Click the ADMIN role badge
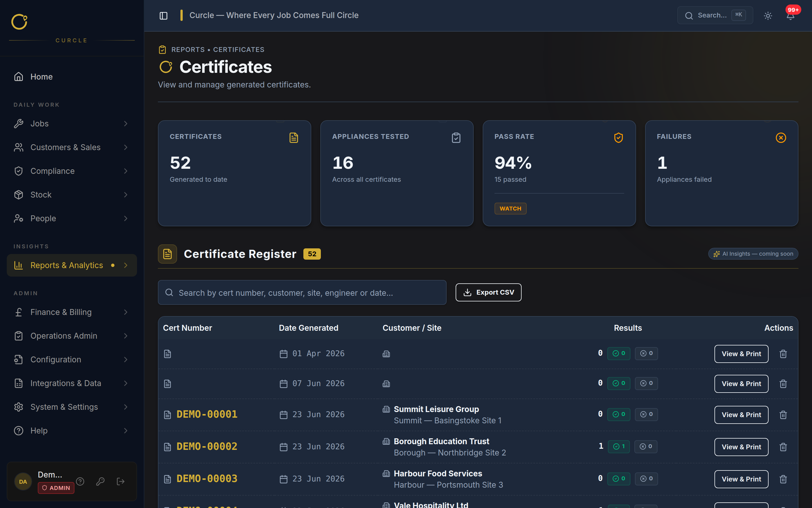 (x=56, y=488)
